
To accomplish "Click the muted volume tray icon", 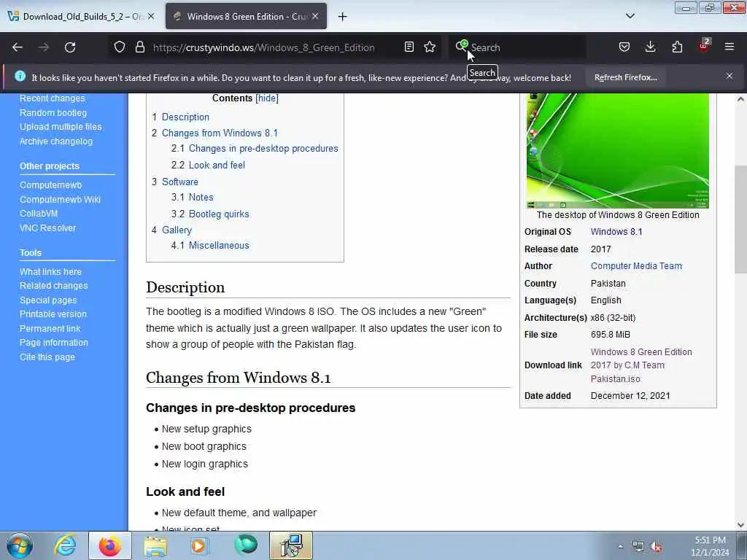I will [x=656, y=547].
